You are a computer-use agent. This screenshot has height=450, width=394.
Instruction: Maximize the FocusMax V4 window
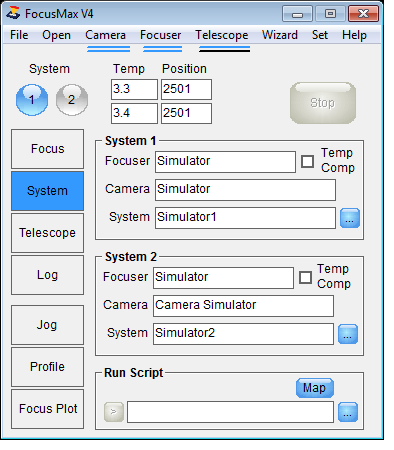(x=330, y=14)
